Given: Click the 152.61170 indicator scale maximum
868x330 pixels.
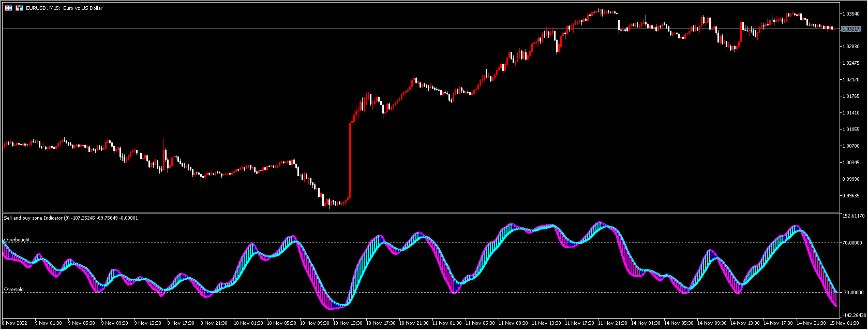Looking at the screenshot, I should [x=854, y=216].
